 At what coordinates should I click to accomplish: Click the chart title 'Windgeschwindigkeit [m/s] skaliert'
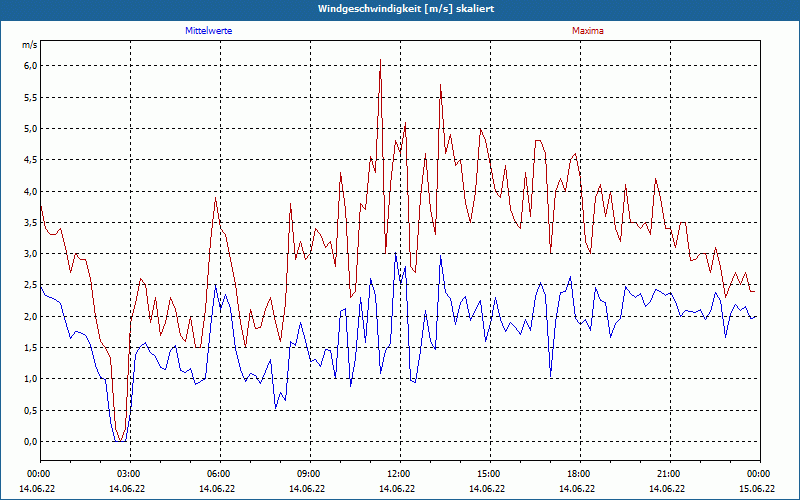click(x=406, y=9)
